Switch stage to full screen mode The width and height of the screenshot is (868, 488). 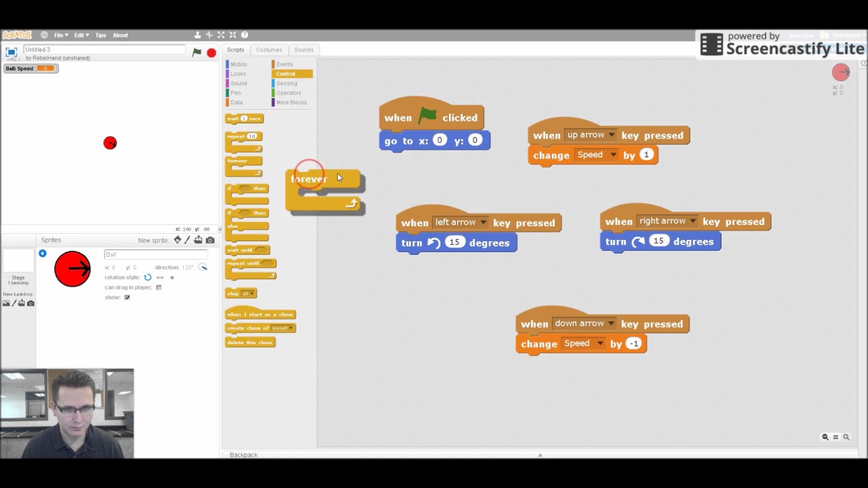12,52
